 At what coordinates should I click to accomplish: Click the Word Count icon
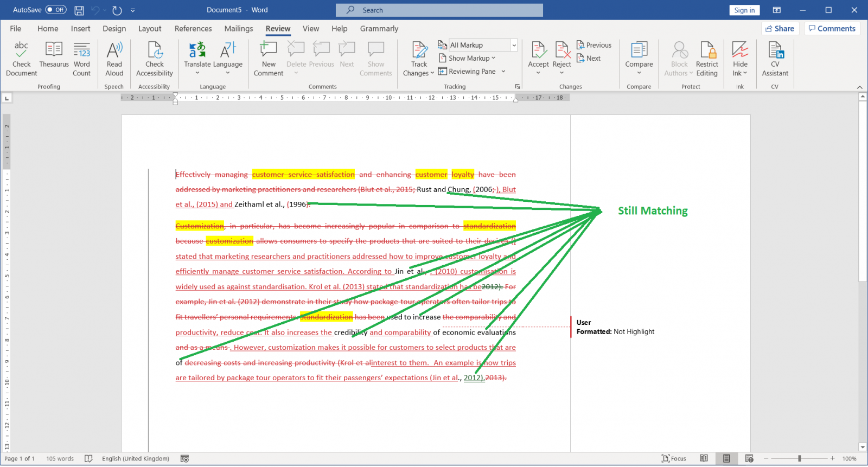[82, 50]
